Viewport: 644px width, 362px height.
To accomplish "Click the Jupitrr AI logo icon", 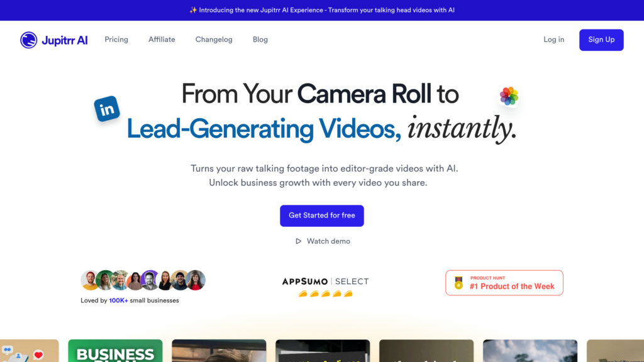I will [29, 40].
